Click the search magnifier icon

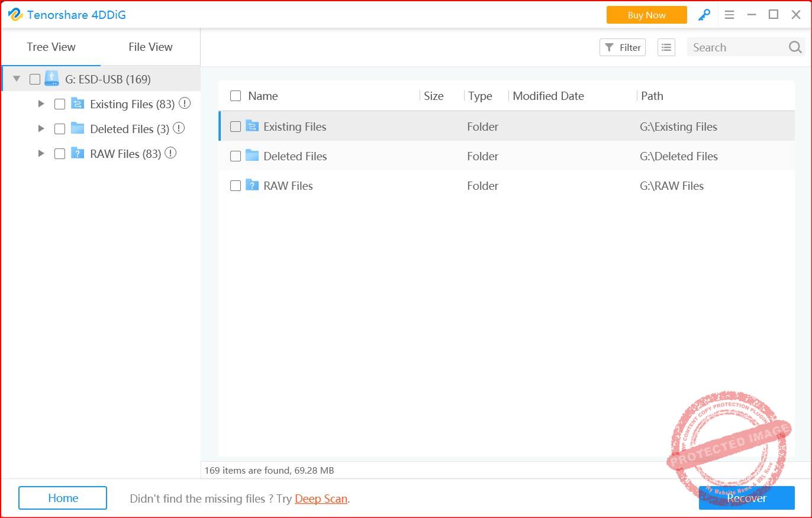[x=795, y=47]
